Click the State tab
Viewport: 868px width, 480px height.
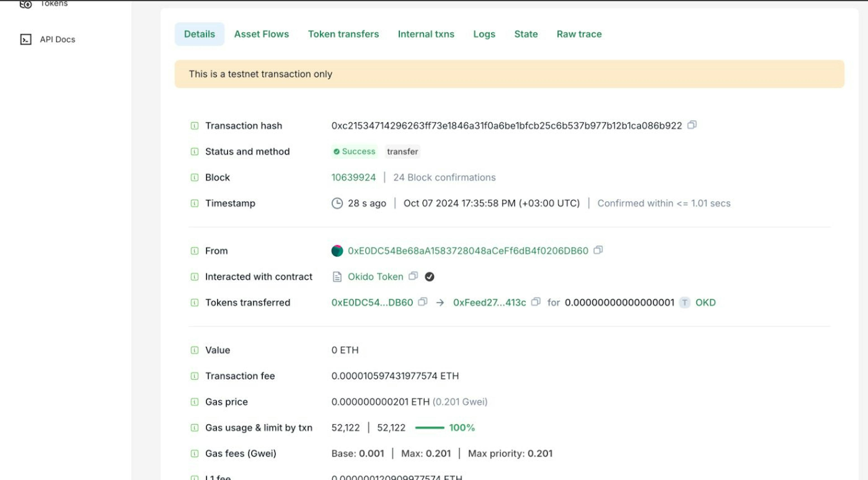coord(526,34)
